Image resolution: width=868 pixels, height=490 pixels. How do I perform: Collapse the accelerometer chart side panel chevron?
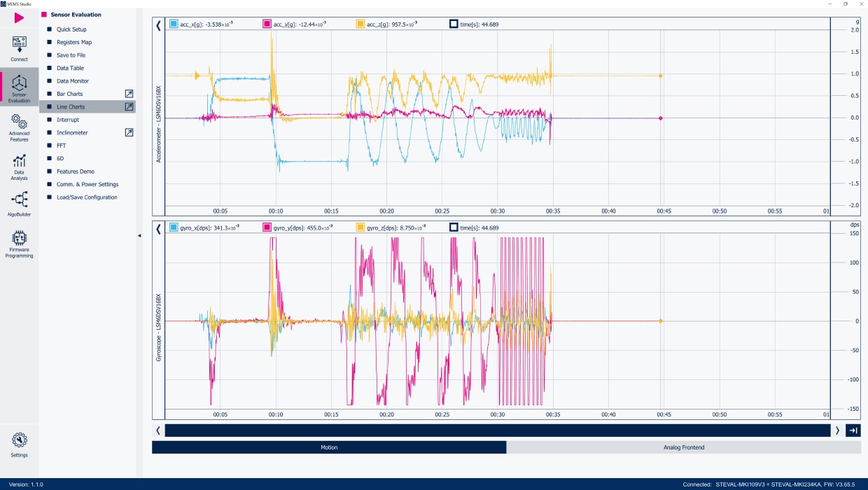(x=158, y=25)
